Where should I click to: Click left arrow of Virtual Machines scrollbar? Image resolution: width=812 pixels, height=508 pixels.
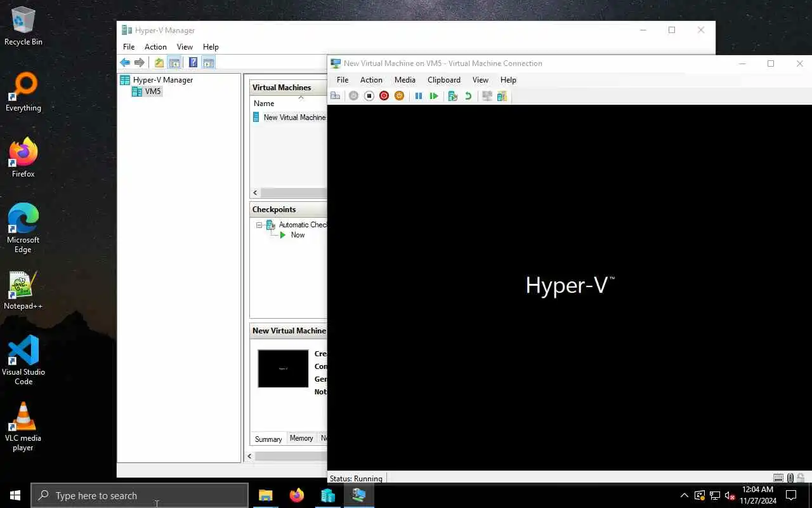pos(256,192)
